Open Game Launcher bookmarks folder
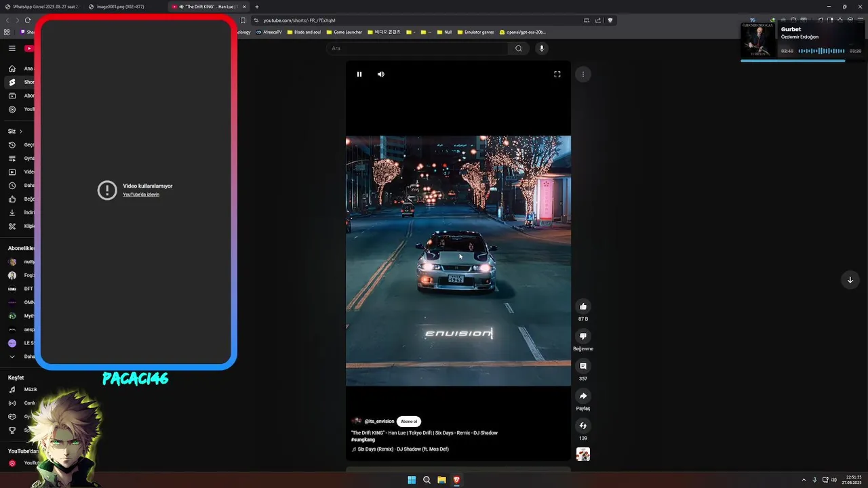 pos(344,32)
